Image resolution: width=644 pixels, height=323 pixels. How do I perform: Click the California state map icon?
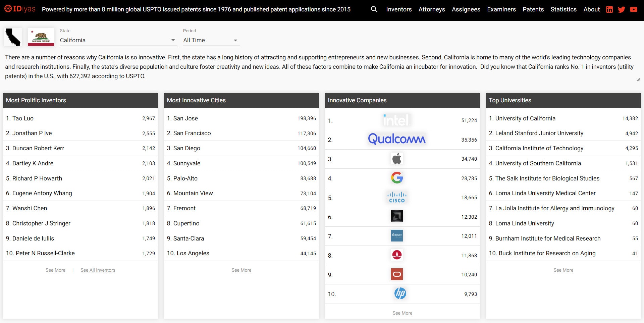13,37
